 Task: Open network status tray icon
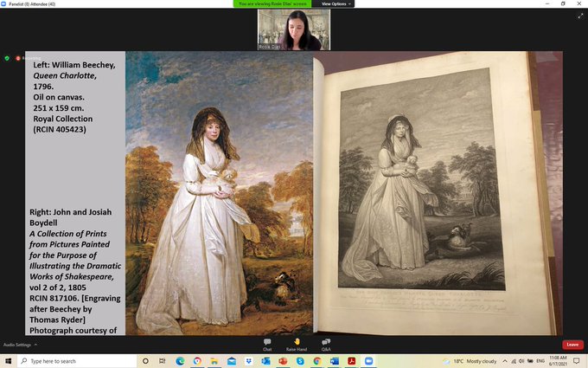[x=514, y=361]
